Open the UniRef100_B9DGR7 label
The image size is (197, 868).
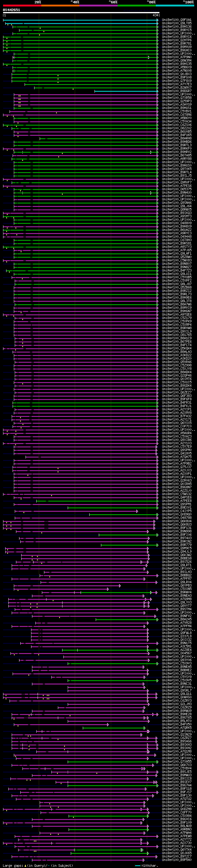pyautogui.click(x=177, y=91)
